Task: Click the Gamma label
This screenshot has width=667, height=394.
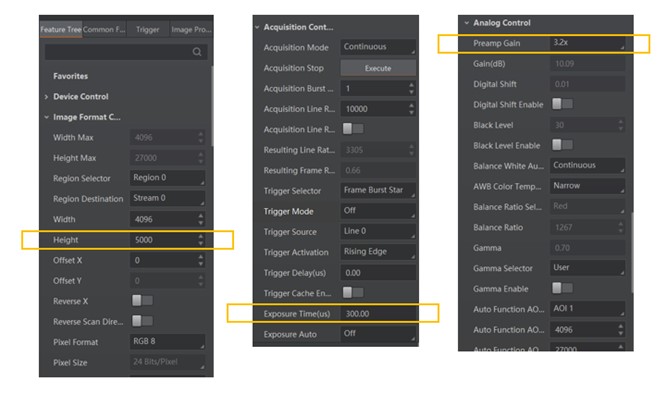Action: coord(487,248)
